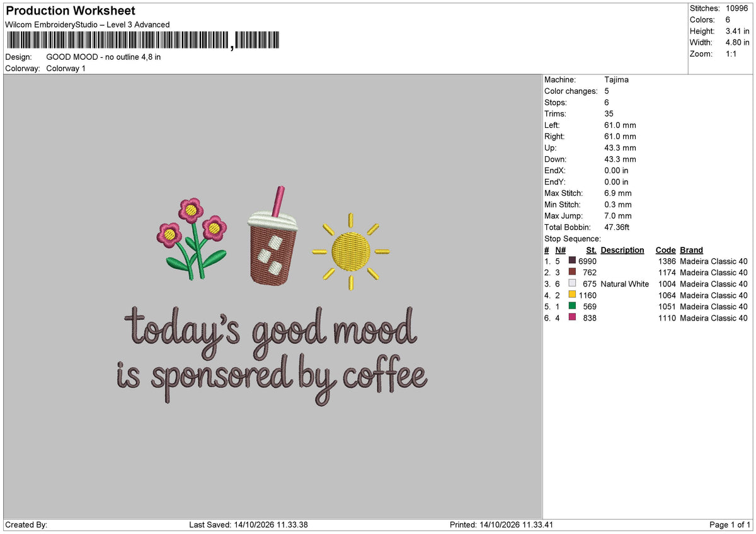
Task: Click the Color changes value 5
Action: click(607, 91)
